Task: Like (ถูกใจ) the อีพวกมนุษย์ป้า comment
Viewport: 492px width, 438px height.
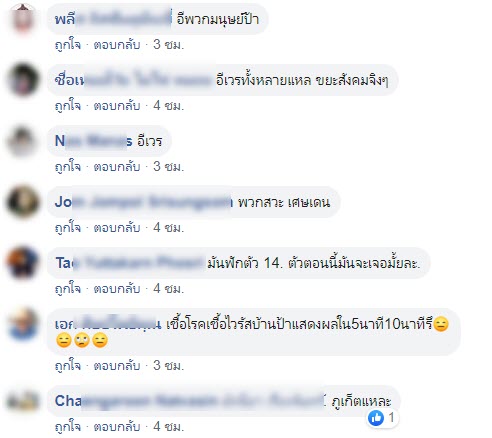Action: pos(68,44)
